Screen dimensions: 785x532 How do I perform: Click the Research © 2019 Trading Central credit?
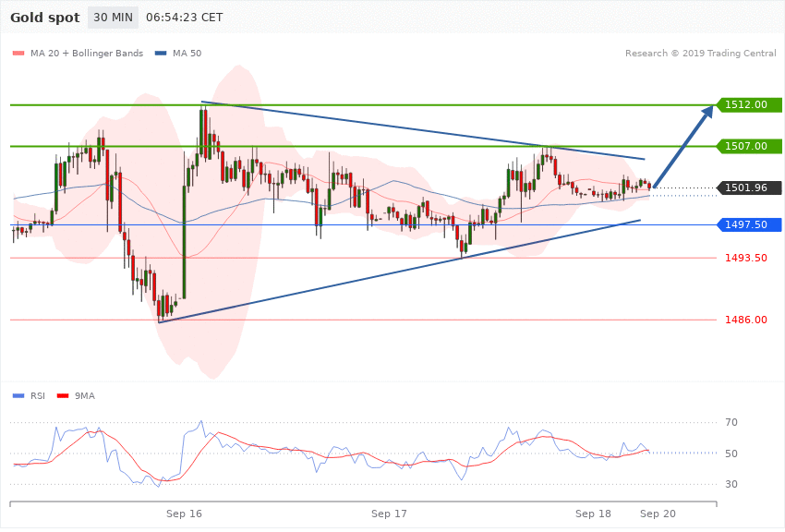(x=700, y=53)
